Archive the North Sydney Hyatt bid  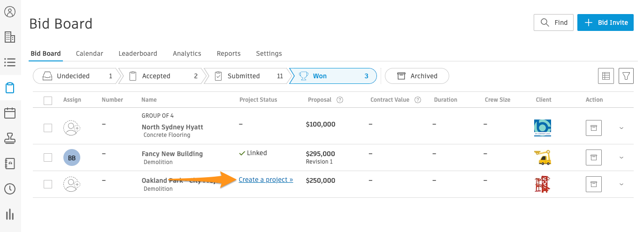click(593, 128)
